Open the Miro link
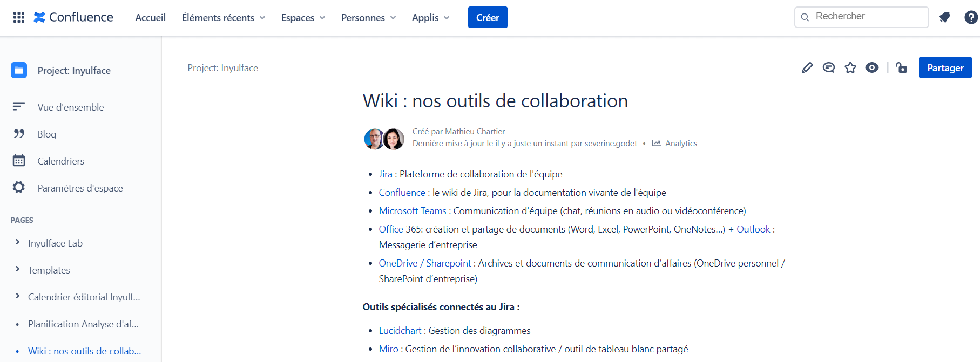The height and width of the screenshot is (362, 980). [x=389, y=349]
